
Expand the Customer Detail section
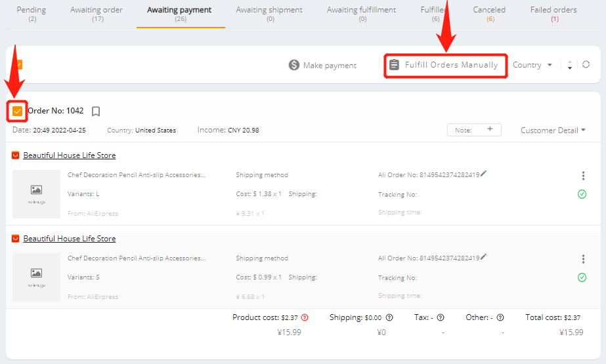point(553,131)
